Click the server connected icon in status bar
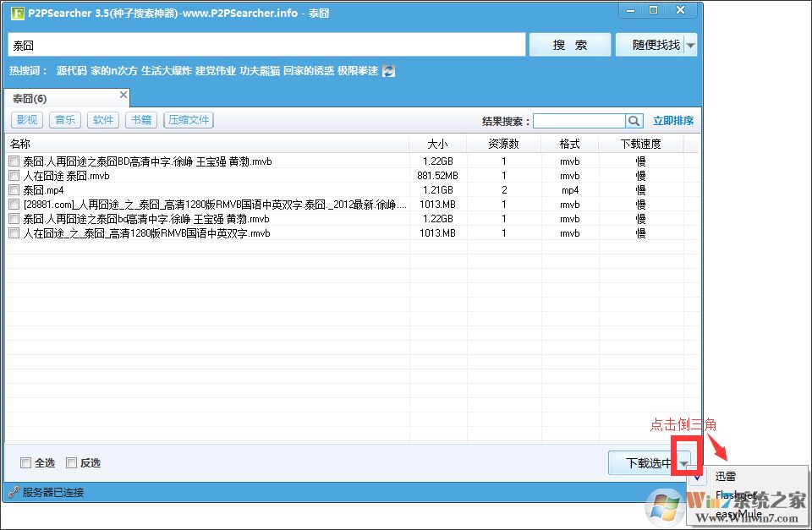Viewport: 812px width, 530px height. pos(14,491)
